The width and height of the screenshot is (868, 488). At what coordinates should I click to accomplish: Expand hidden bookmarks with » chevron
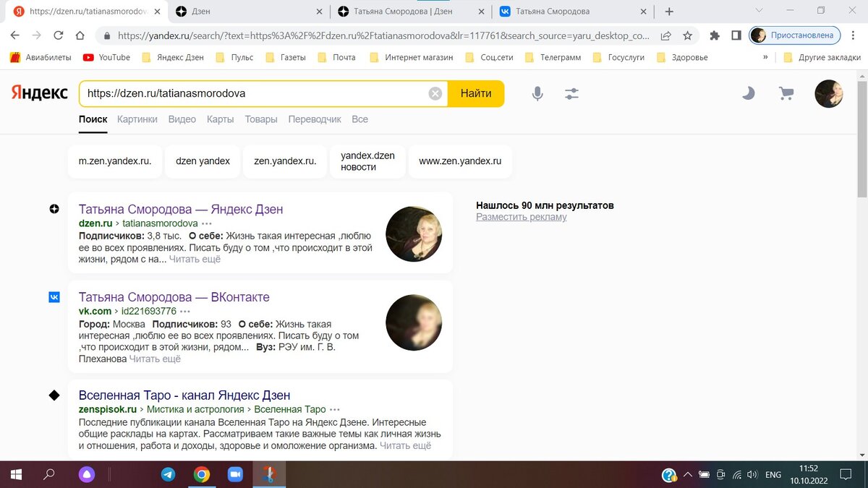765,57
